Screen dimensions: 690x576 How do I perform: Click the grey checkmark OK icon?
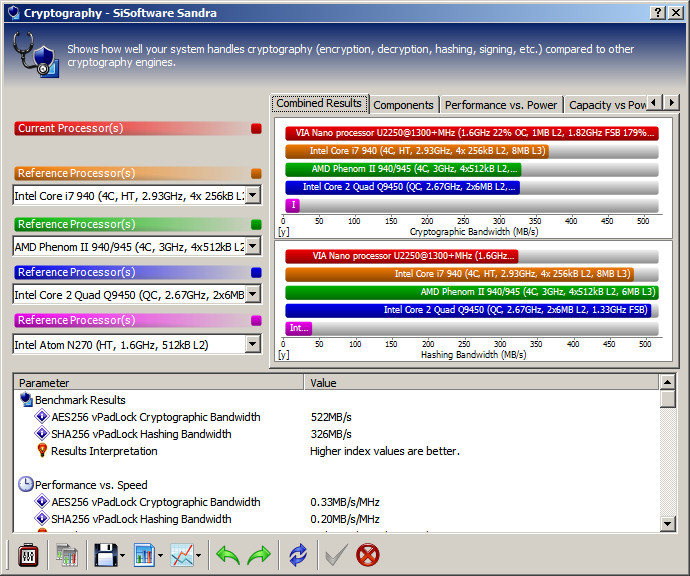tap(336, 554)
